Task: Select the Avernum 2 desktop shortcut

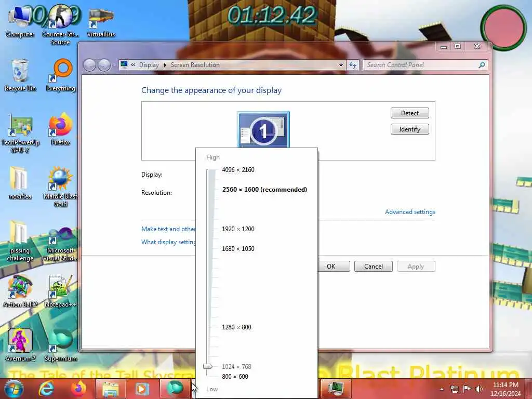Action: 20,345
